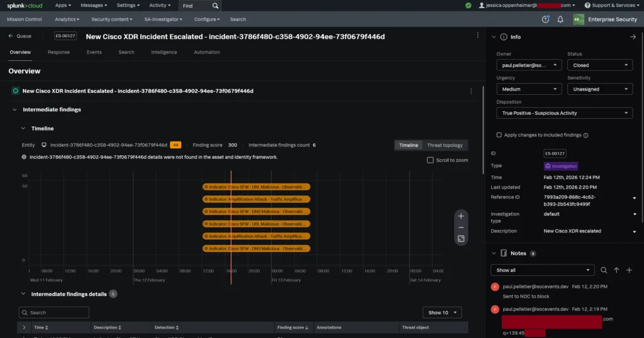This screenshot has width=644, height=338.
Task: Click the entity monitor icon
Action: coord(44,144)
